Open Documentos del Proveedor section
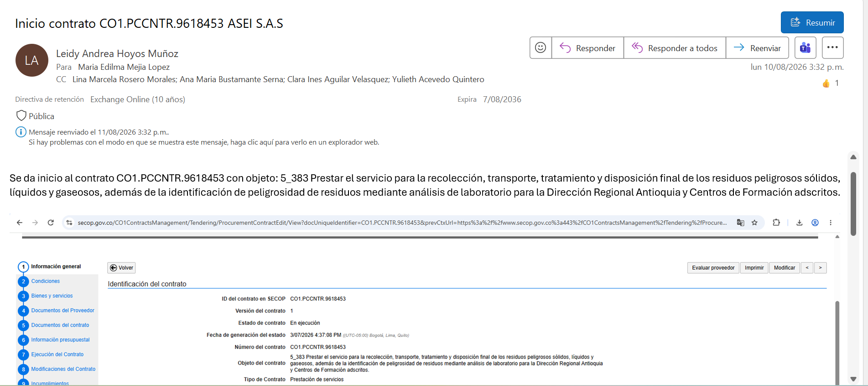The width and height of the screenshot is (868, 386). pos(63,310)
